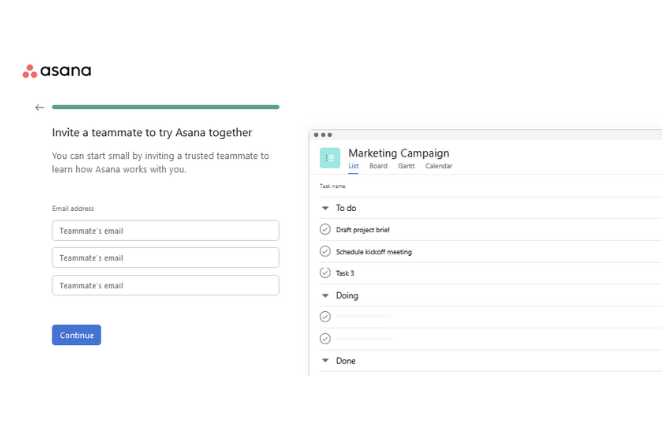
Task: Click the Invite a teammate heading
Action: point(152,133)
